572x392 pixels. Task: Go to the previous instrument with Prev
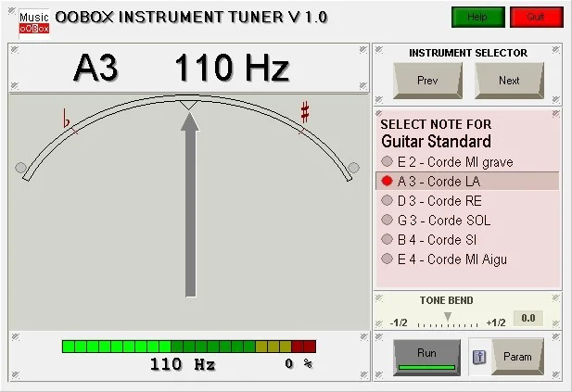(x=427, y=81)
